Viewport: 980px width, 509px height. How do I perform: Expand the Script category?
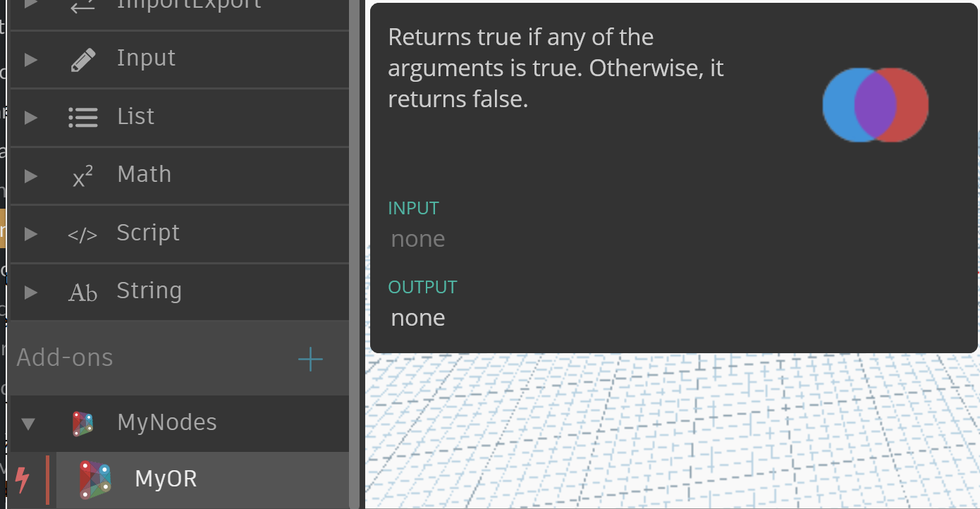tap(30, 233)
